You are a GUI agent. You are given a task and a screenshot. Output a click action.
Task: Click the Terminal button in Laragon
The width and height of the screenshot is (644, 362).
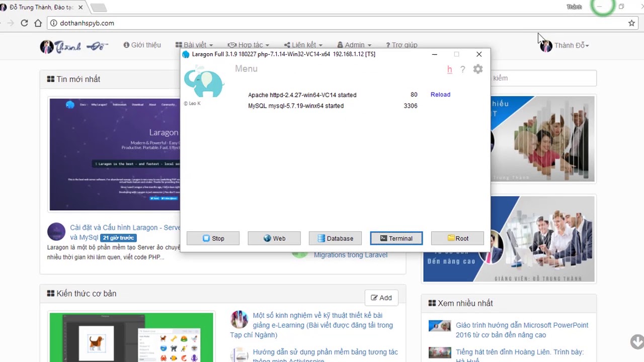(x=396, y=238)
